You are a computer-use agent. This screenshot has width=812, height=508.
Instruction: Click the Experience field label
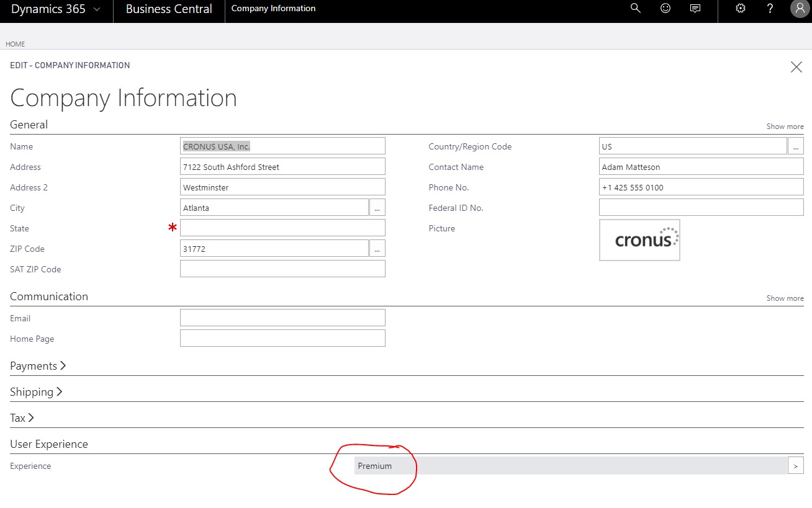coord(30,466)
